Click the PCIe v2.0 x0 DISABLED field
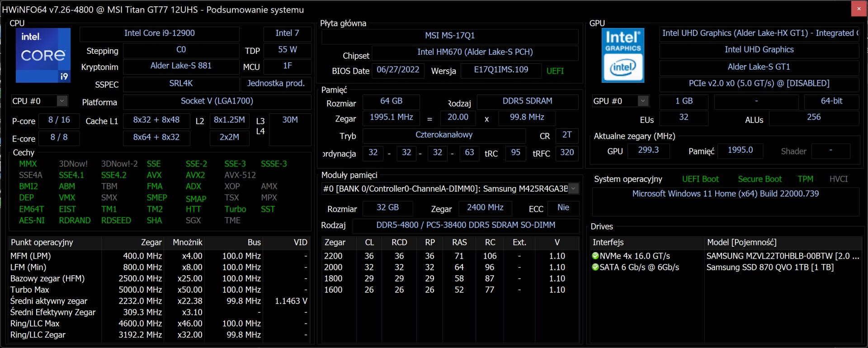The width and height of the screenshot is (868, 348). 759,84
